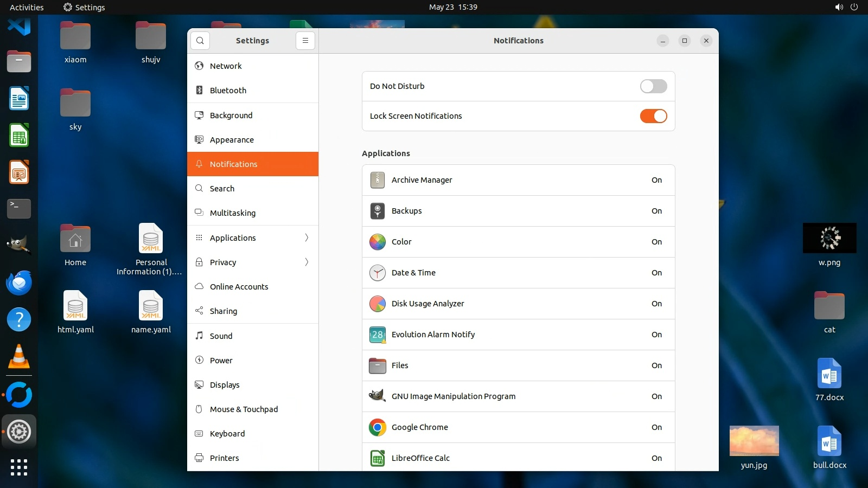Expand the Privacy sidebar chevron

pyautogui.click(x=307, y=262)
